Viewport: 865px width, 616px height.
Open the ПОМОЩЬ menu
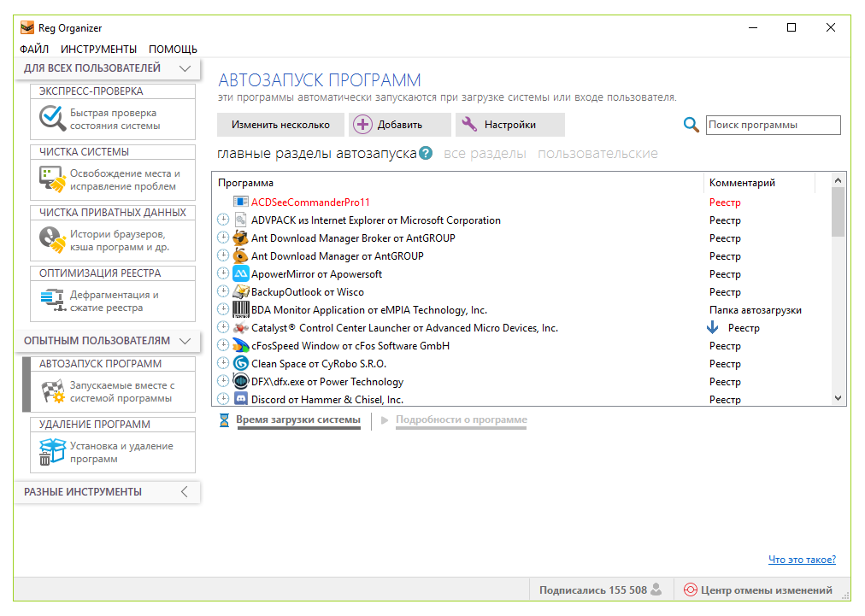click(173, 49)
